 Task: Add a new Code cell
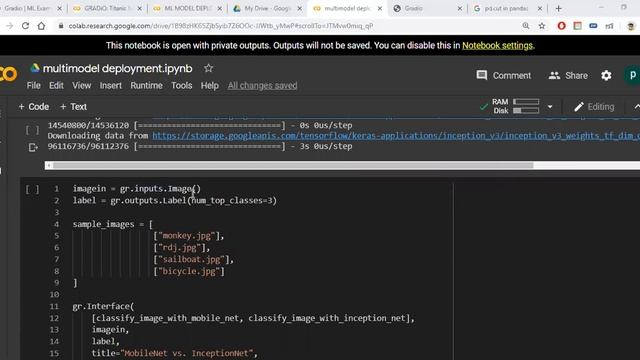(34, 107)
